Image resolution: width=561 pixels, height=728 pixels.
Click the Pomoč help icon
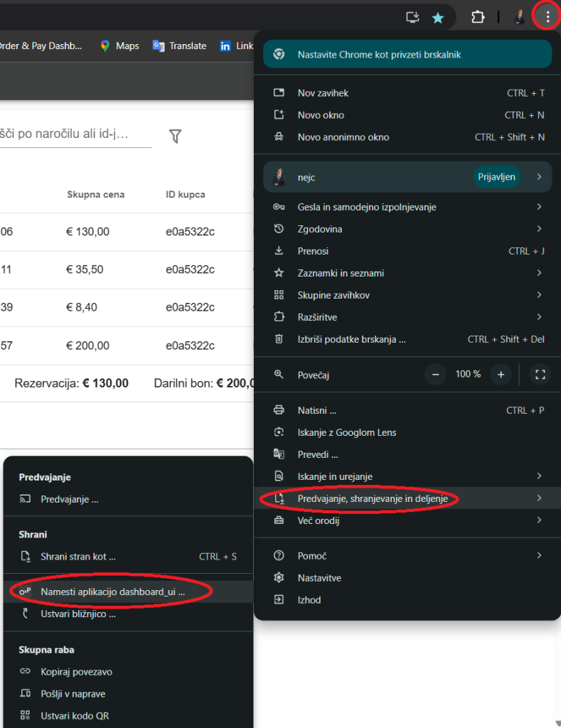click(279, 555)
